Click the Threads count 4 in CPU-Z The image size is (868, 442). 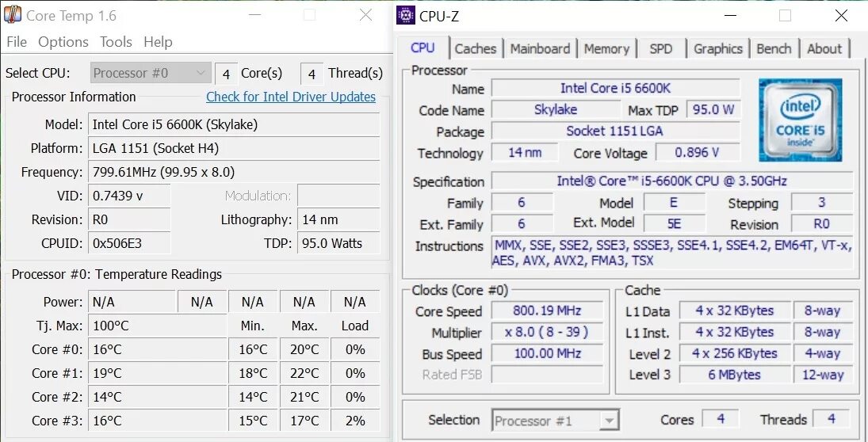click(x=832, y=419)
